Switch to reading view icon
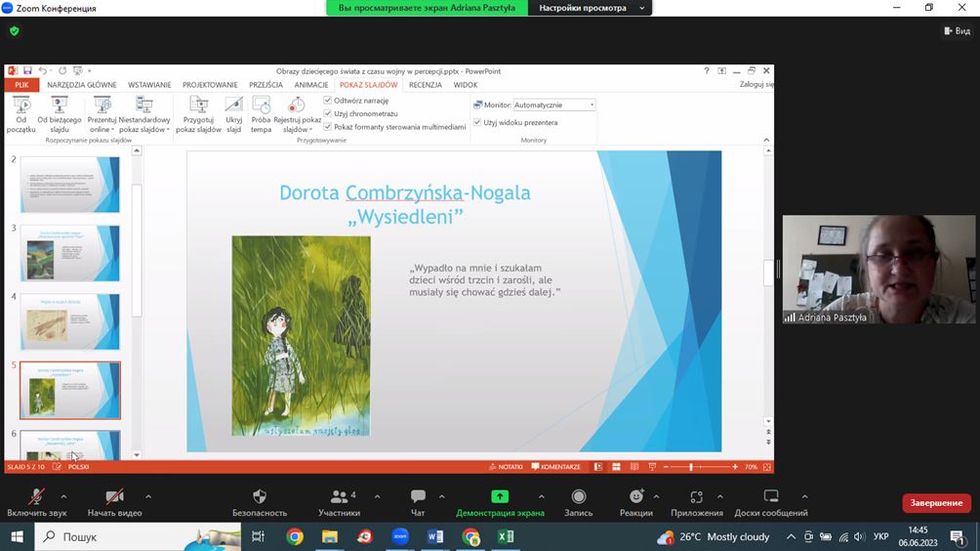The width and height of the screenshot is (980, 551). click(x=634, y=467)
